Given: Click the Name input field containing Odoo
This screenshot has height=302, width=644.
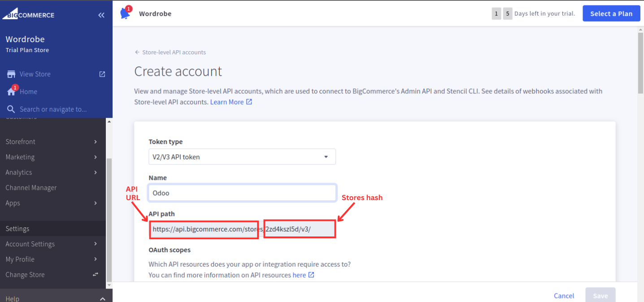Looking at the screenshot, I should click(242, 193).
